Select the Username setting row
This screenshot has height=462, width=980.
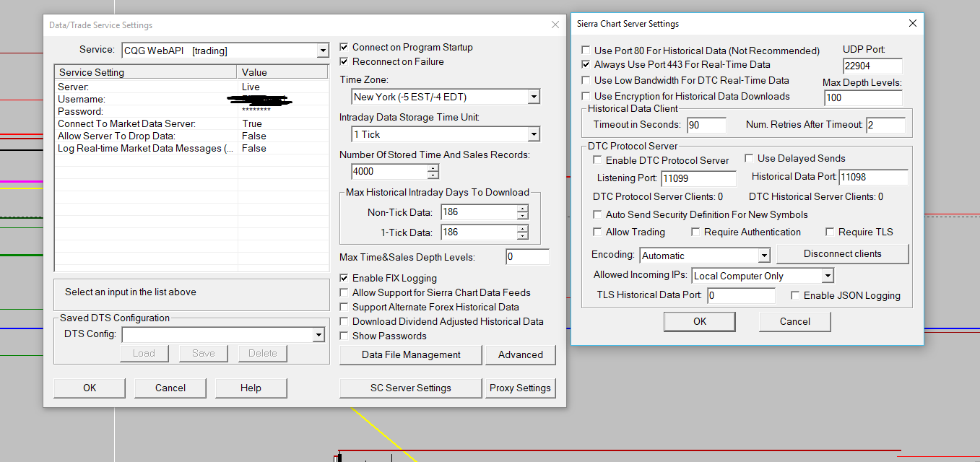coord(191,99)
